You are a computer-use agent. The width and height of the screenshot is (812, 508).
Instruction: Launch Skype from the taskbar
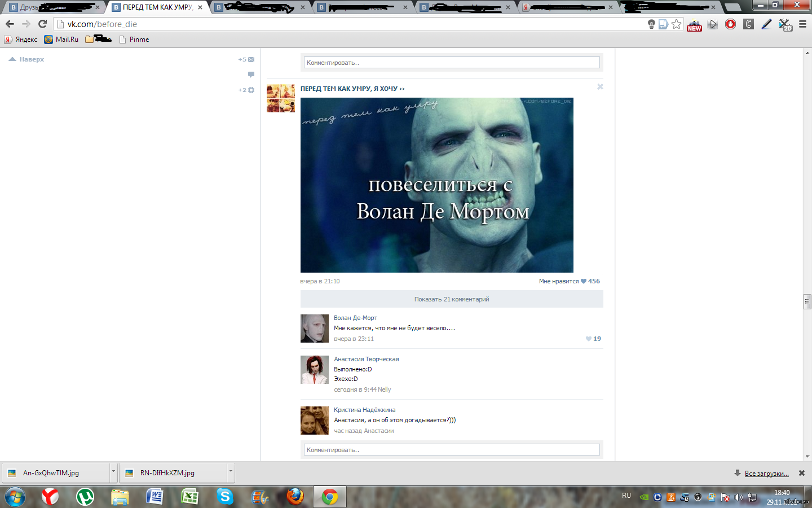click(x=225, y=497)
